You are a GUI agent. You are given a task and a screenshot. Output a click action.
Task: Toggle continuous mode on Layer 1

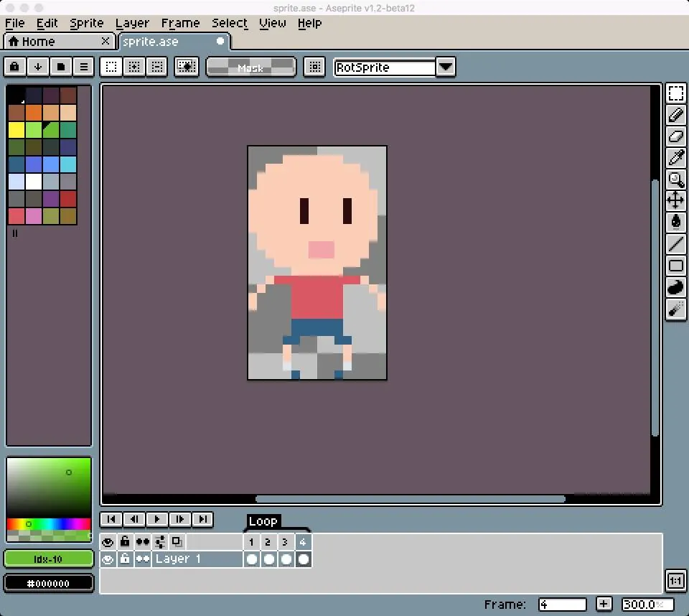click(x=142, y=559)
